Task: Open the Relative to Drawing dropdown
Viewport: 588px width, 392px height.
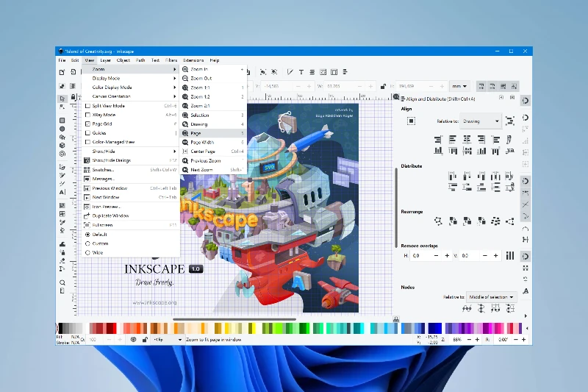Action: 481,121
